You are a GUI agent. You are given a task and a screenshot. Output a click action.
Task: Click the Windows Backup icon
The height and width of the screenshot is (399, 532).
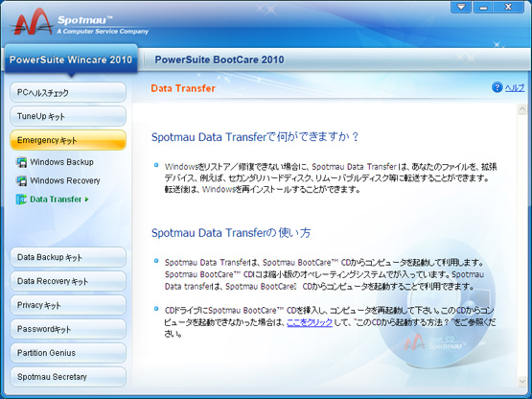coord(21,162)
